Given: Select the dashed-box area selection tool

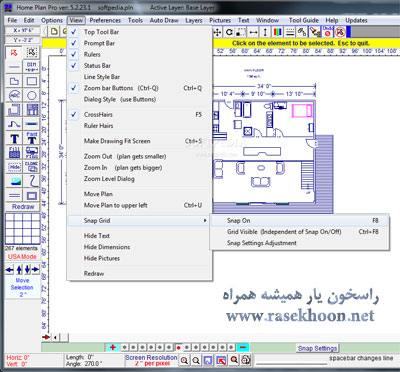Looking at the screenshot, I should click(32, 53).
